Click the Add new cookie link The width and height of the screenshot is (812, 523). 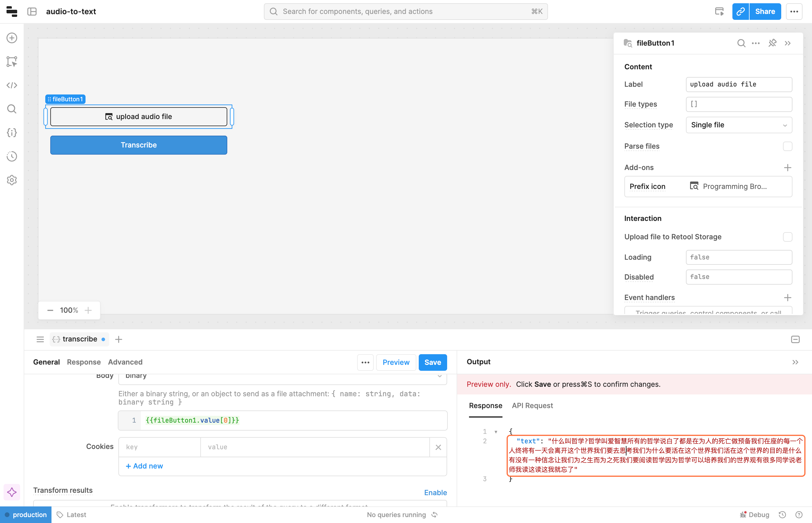(144, 466)
